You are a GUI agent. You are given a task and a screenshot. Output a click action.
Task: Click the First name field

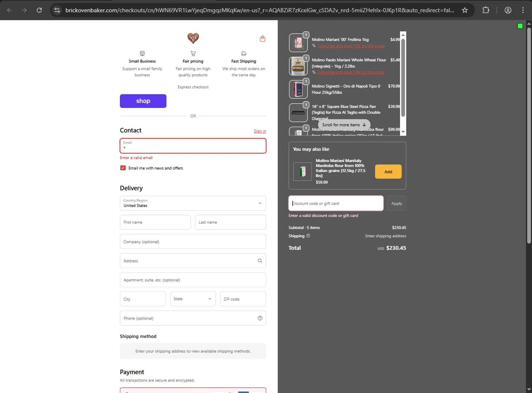155,222
